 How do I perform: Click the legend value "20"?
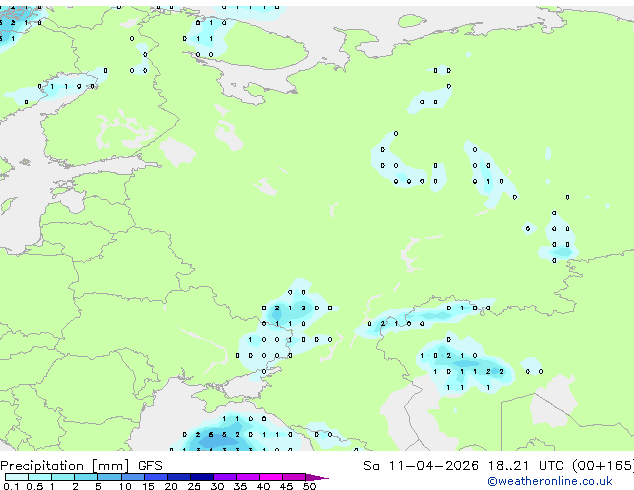(171, 486)
